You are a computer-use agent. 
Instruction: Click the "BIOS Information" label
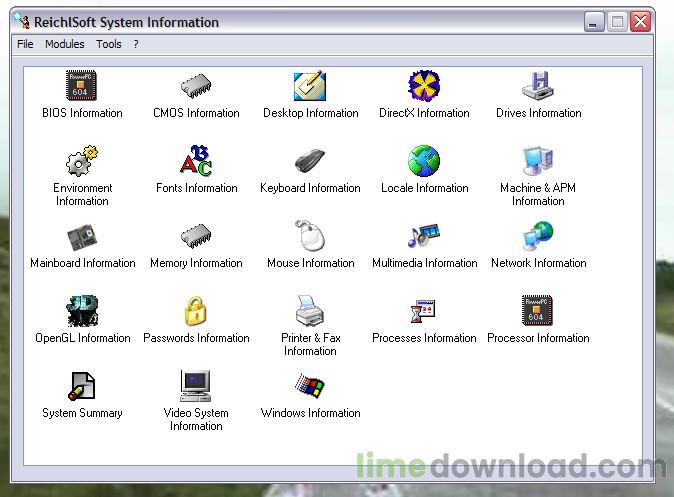(x=82, y=113)
